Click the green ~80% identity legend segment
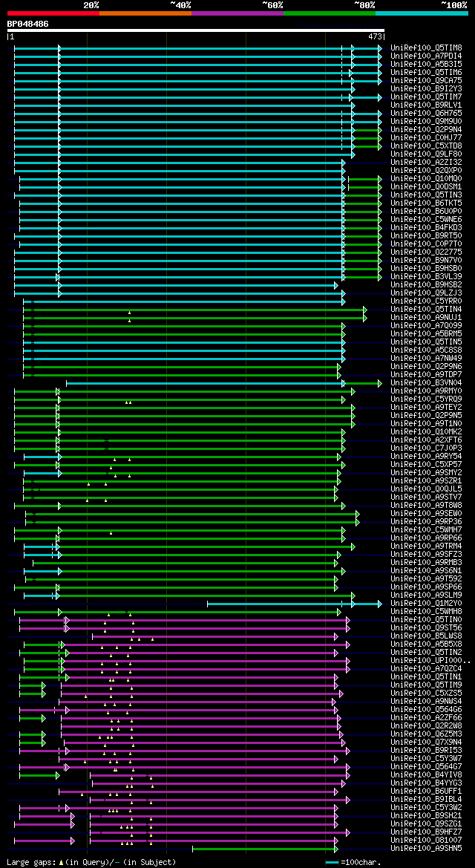 click(x=330, y=13)
